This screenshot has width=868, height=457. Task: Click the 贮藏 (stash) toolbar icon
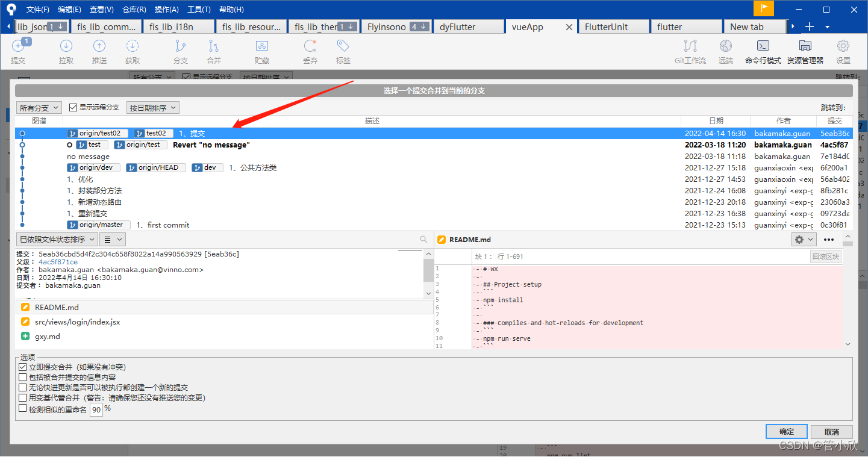262,46
